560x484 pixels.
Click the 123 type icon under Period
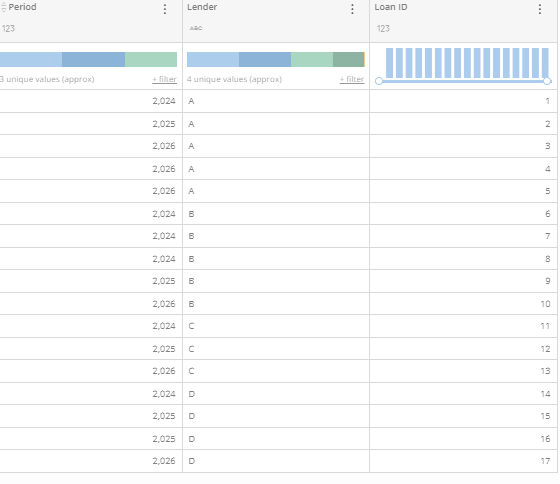8,29
